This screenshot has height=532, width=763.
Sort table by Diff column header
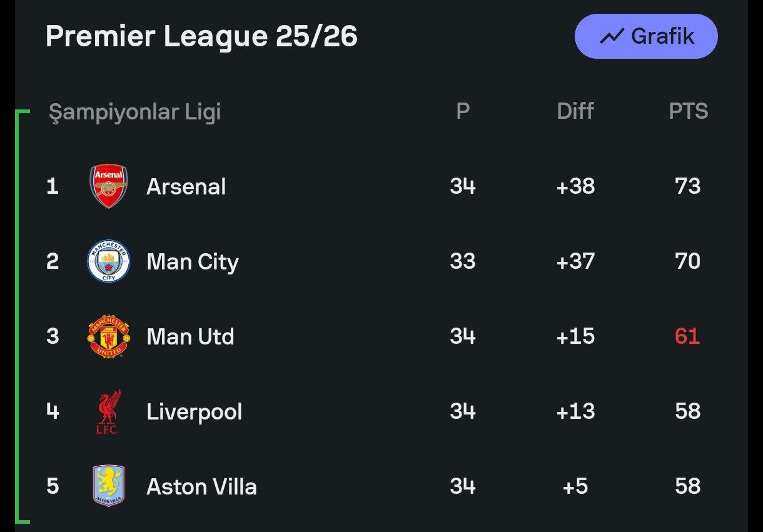tap(575, 111)
